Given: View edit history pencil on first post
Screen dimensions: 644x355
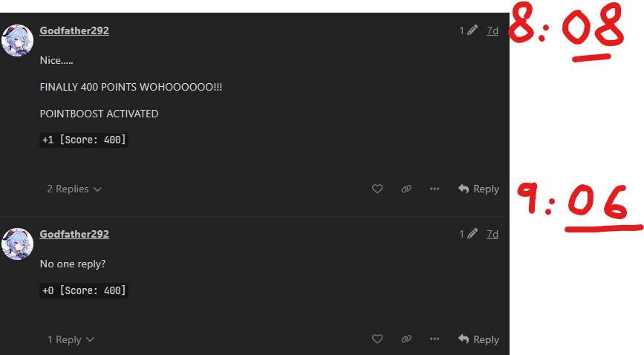Looking at the screenshot, I should pos(468,30).
